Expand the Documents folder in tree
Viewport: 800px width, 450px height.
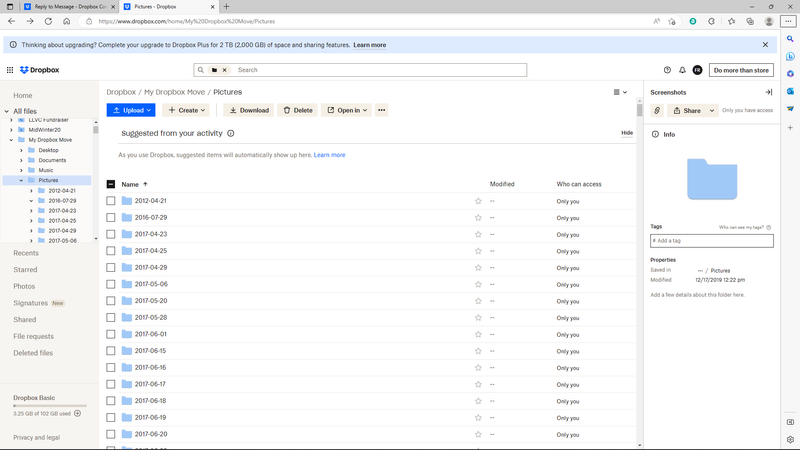[21, 160]
